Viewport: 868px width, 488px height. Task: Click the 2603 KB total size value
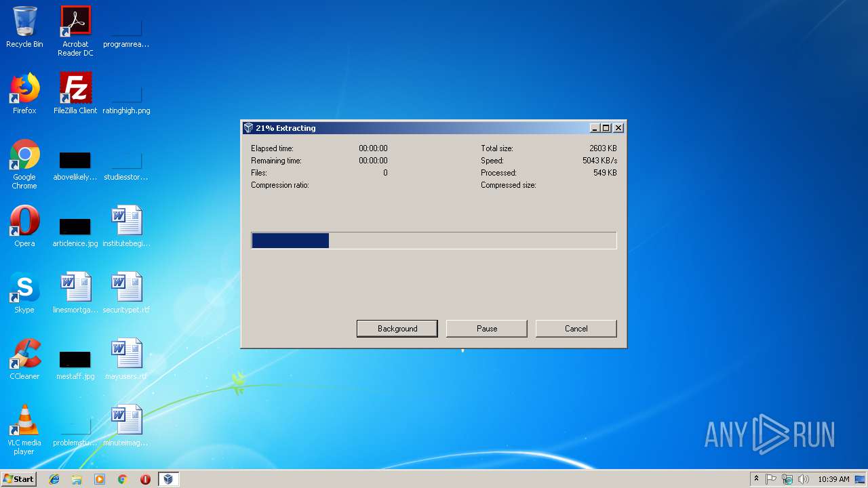pyautogui.click(x=603, y=148)
